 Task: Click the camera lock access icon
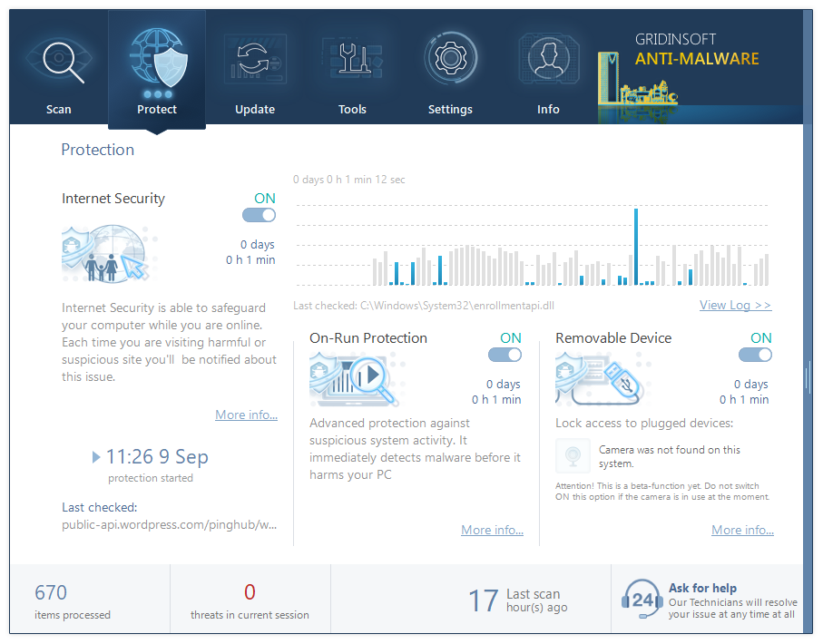tap(573, 456)
